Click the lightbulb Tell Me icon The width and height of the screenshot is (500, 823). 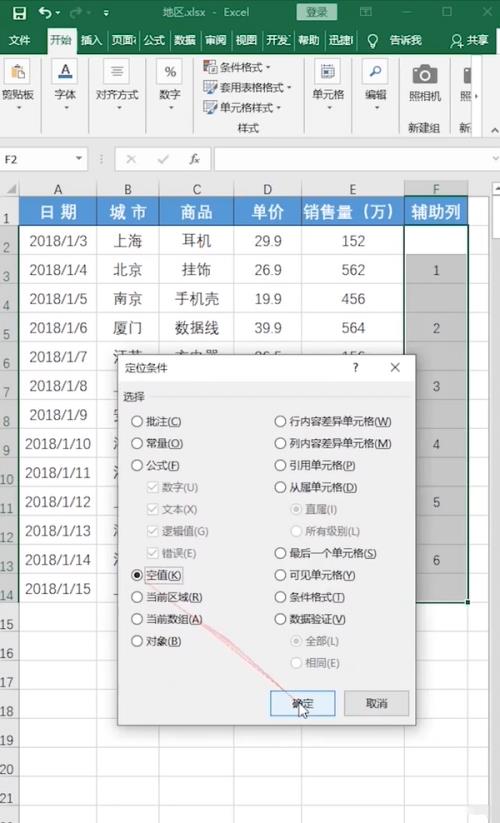(373, 40)
